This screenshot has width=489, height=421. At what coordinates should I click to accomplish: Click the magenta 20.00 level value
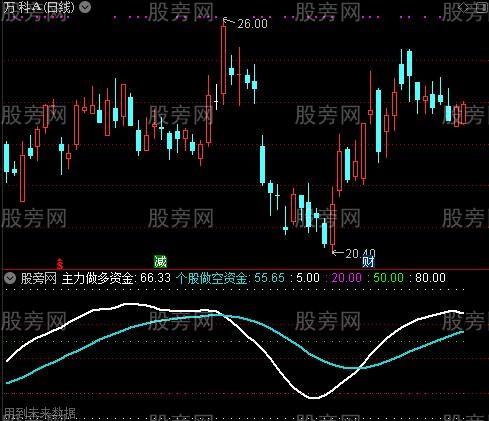coord(347,278)
